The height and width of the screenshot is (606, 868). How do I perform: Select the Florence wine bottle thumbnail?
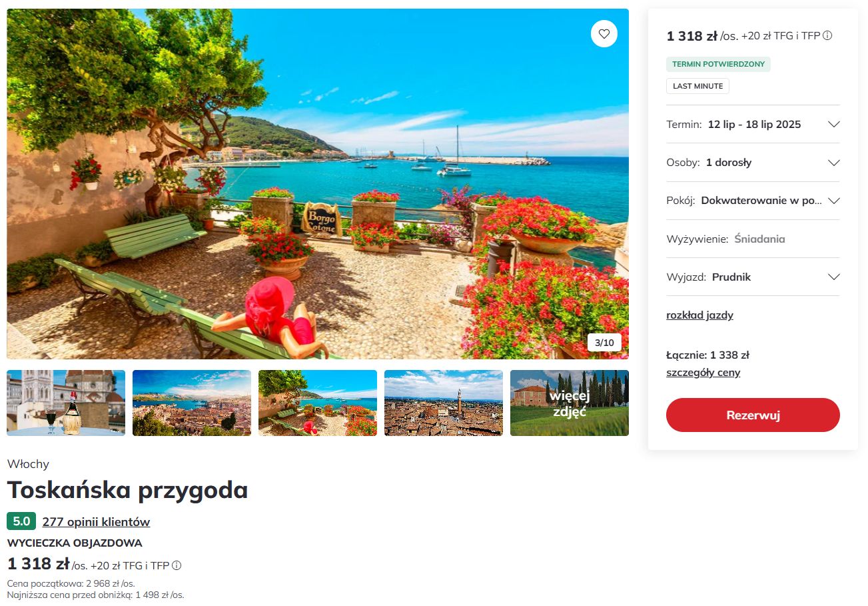(x=66, y=403)
